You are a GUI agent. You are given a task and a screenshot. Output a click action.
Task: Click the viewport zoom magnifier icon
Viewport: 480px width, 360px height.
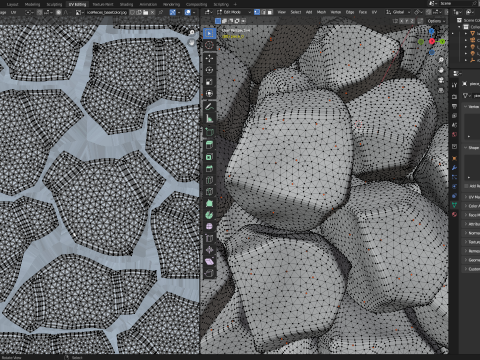441,60
